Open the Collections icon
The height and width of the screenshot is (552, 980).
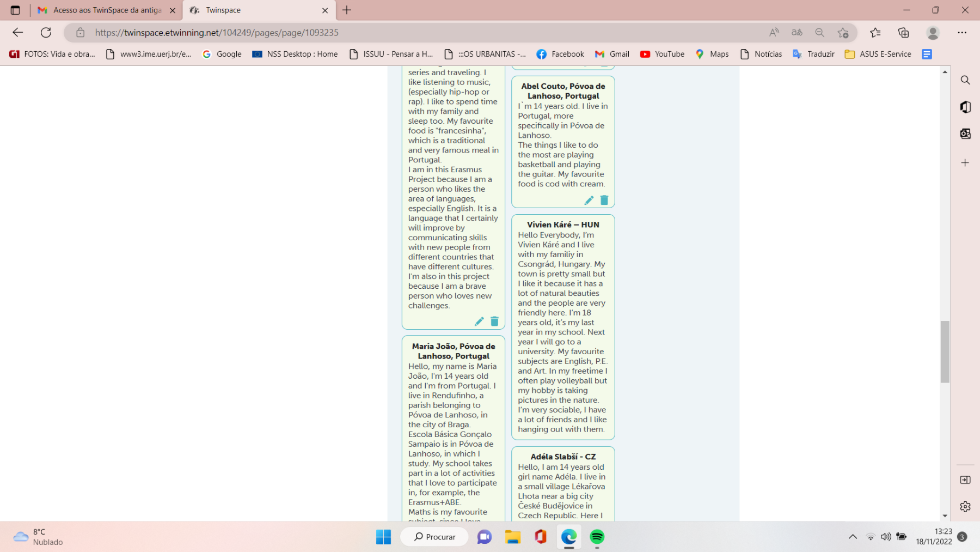coord(904,33)
